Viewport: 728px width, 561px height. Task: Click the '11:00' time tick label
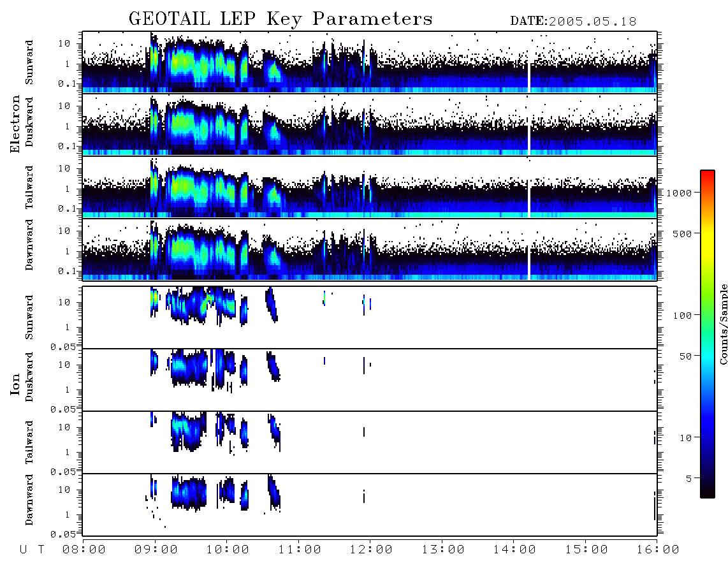[x=300, y=550]
